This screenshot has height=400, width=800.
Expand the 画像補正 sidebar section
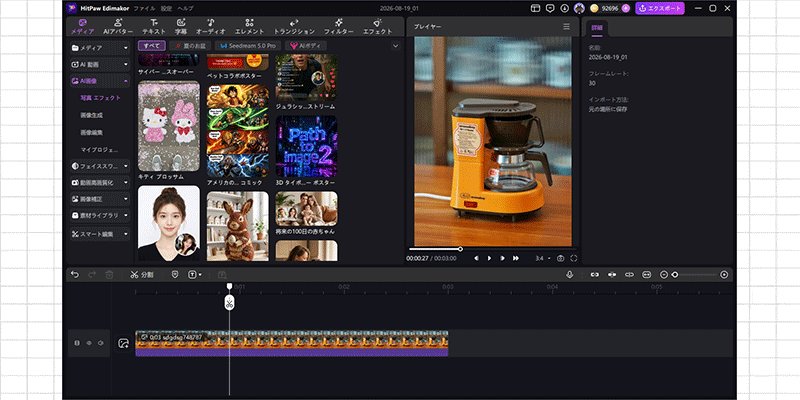(100, 199)
